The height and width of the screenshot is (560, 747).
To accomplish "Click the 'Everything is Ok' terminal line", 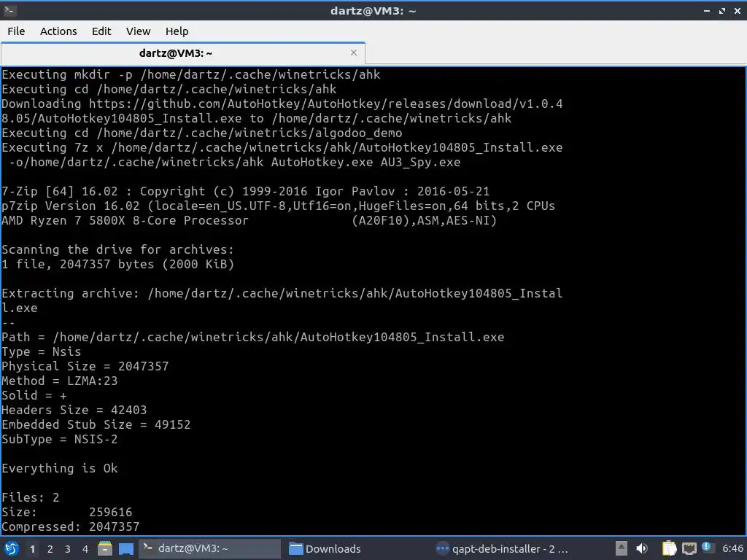I will 60,469.
